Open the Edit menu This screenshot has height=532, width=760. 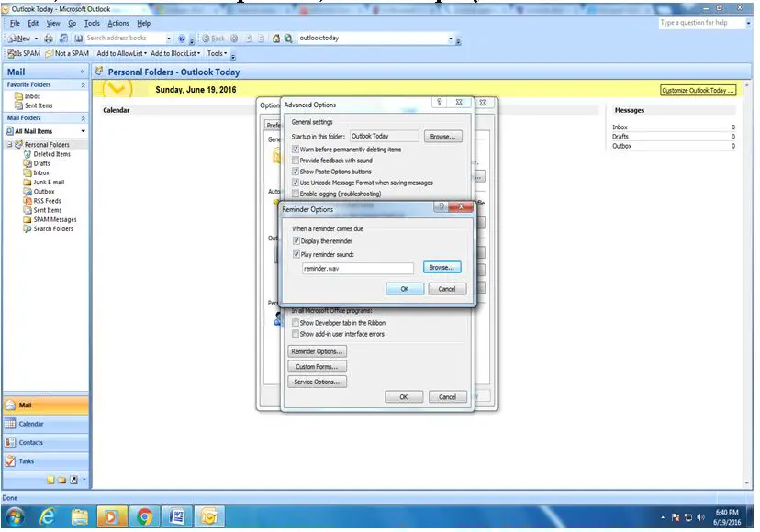33,23
